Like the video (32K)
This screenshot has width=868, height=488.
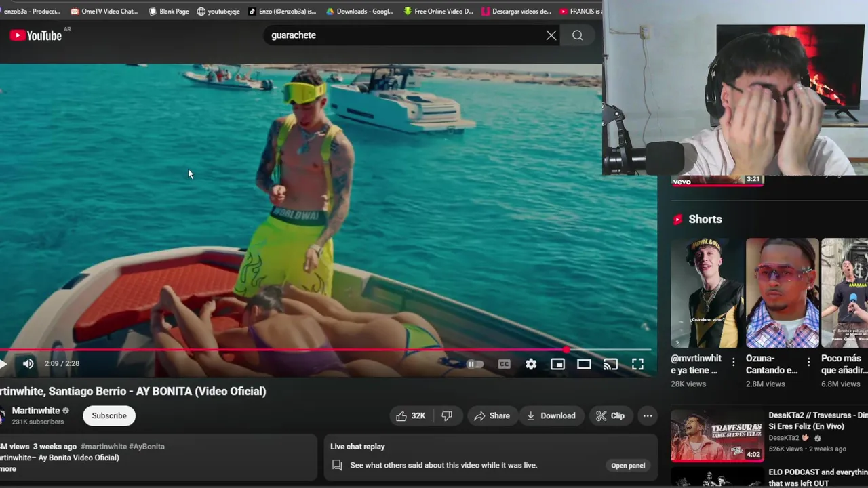click(x=410, y=415)
